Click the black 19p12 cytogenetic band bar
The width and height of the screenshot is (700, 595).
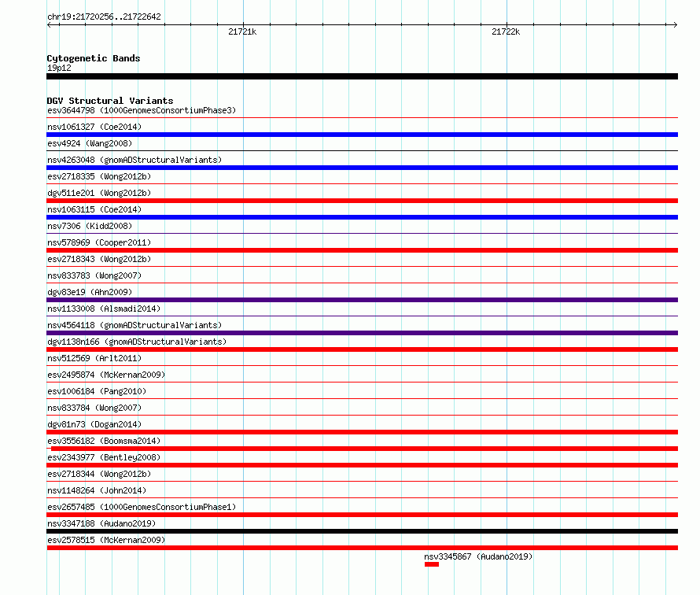click(362, 76)
